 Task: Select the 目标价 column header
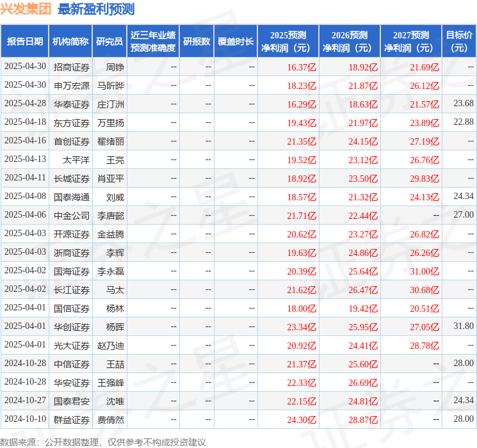click(x=459, y=41)
